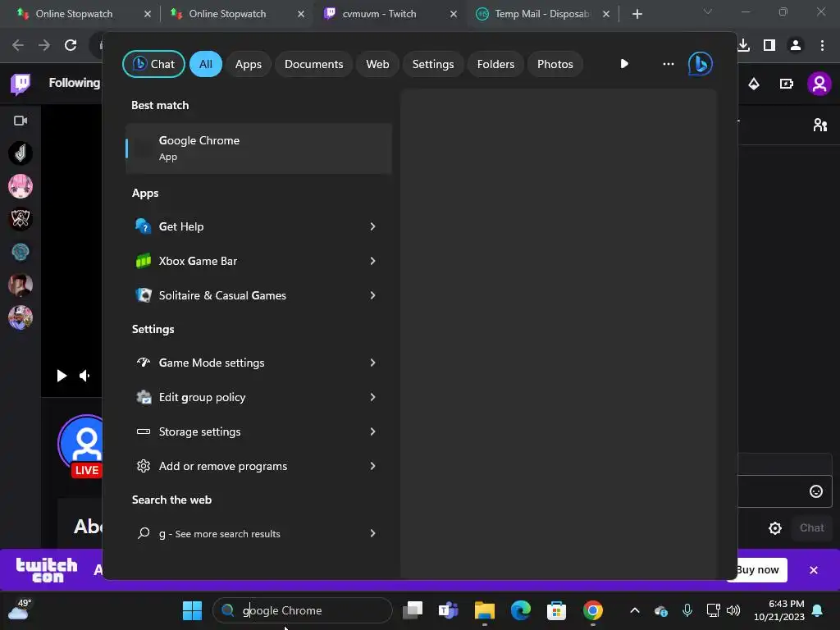Viewport: 840px width, 630px height.
Task: Switch to Settings search filter
Action: tap(433, 64)
